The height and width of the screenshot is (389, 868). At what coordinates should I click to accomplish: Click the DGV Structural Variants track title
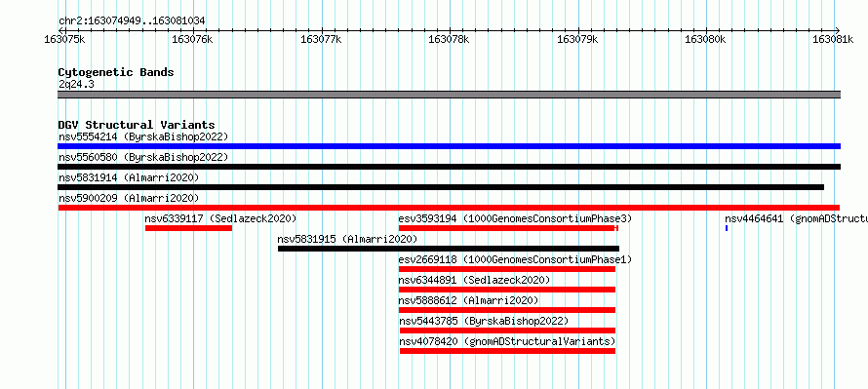click(137, 125)
